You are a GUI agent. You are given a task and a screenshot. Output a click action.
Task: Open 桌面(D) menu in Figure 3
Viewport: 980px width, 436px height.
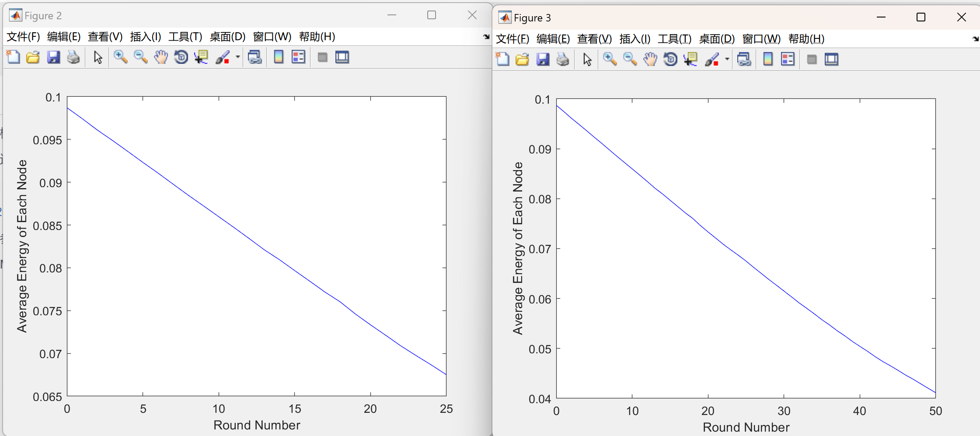click(x=717, y=39)
